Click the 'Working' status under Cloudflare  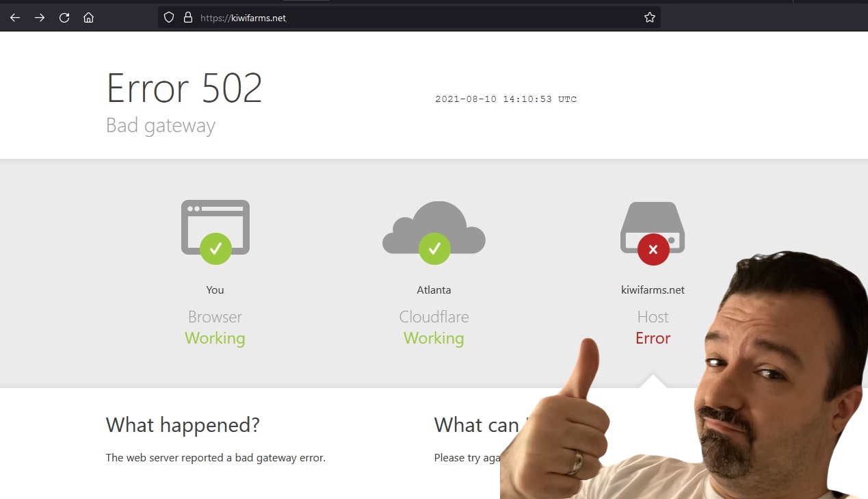click(434, 338)
